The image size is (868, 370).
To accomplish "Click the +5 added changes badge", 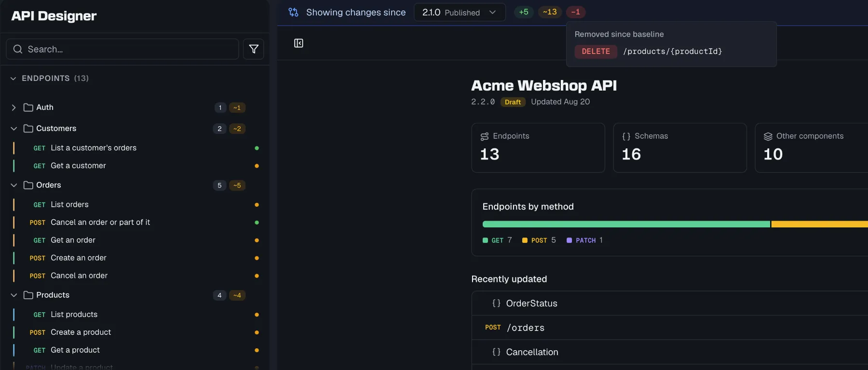I will 524,12.
